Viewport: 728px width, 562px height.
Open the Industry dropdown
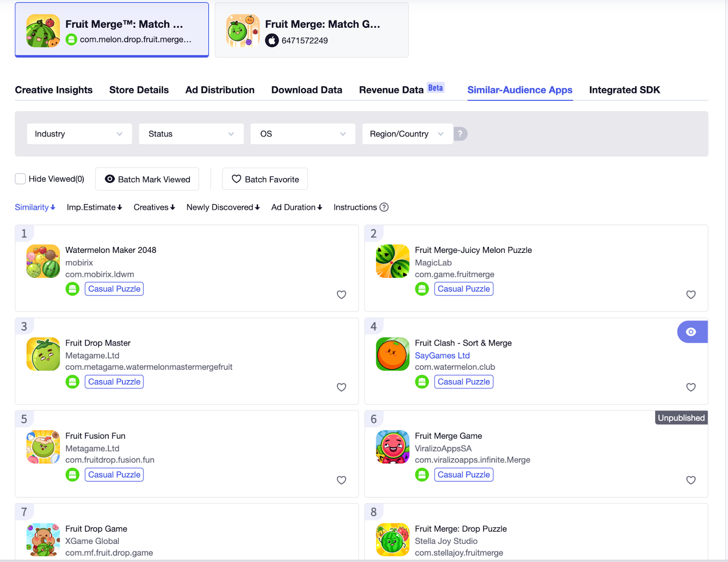tap(79, 134)
